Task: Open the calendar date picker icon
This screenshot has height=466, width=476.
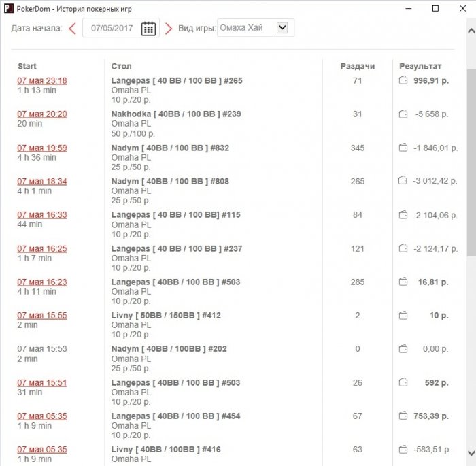Action: pyautogui.click(x=148, y=29)
